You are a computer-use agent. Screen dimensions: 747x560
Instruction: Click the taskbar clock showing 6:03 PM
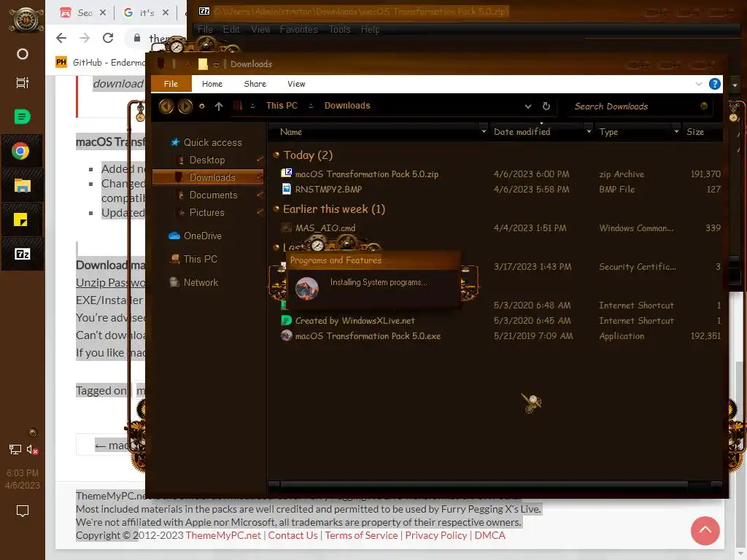click(23, 479)
